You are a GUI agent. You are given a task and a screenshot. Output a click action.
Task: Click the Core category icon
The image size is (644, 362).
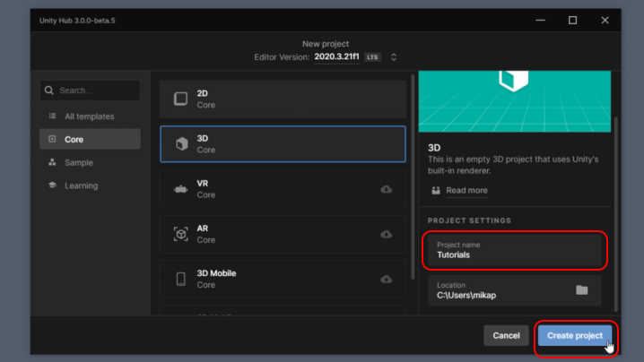click(52, 139)
